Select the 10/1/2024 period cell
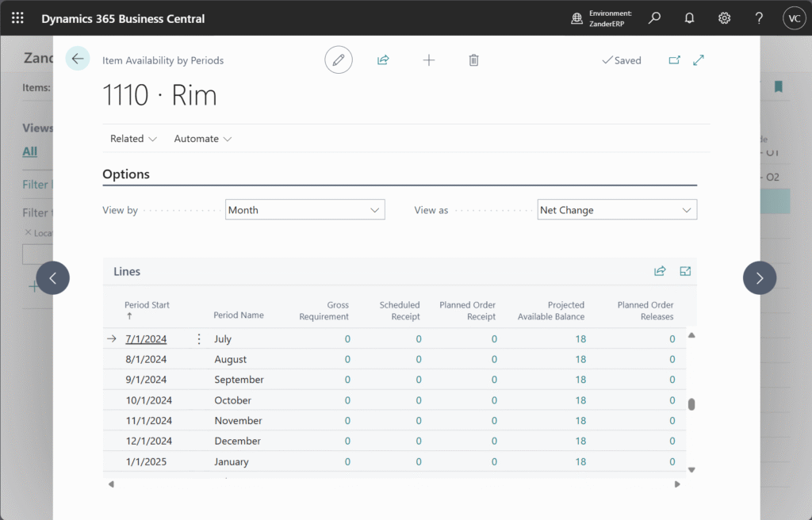812x520 pixels. [x=148, y=400]
